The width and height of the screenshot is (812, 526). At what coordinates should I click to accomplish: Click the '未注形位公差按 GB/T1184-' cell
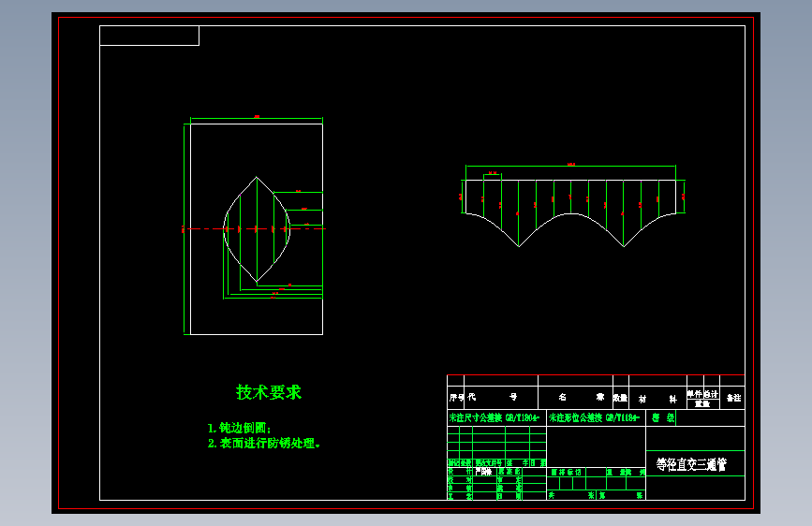pos(596,417)
